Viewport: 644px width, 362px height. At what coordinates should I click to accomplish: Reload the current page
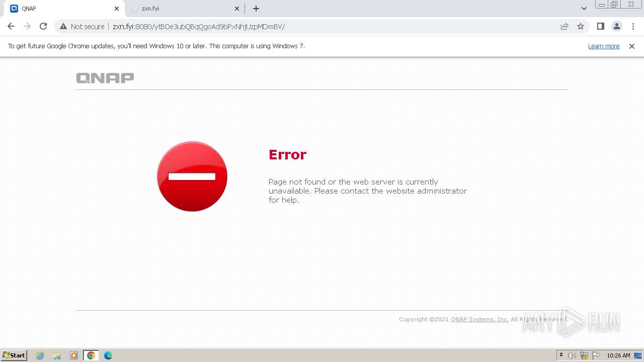[43, 26]
